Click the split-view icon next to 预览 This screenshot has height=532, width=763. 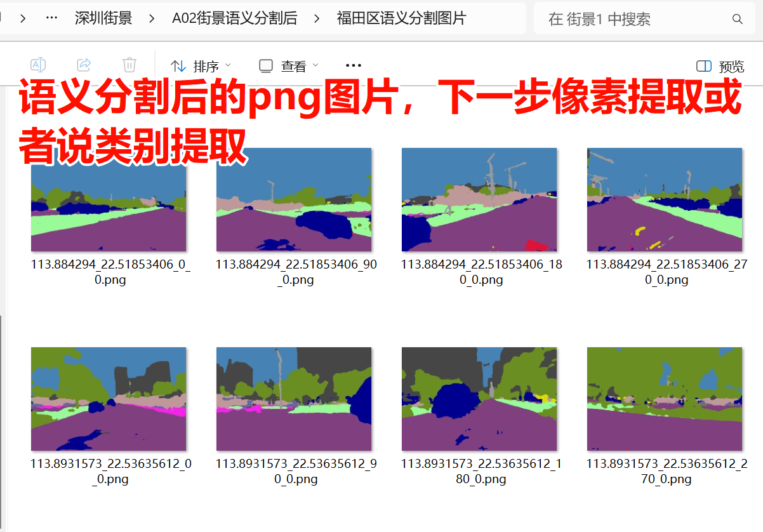pos(703,65)
